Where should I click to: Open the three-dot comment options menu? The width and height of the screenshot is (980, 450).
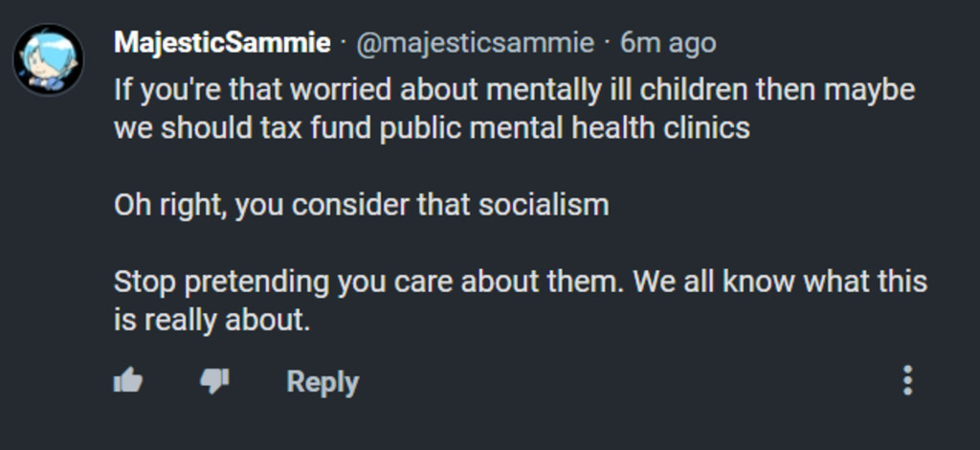(x=907, y=380)
